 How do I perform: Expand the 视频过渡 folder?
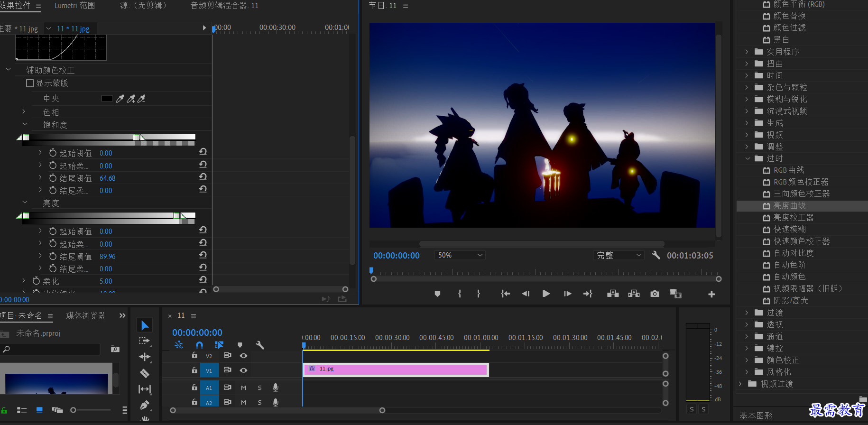tap(740, 384)
